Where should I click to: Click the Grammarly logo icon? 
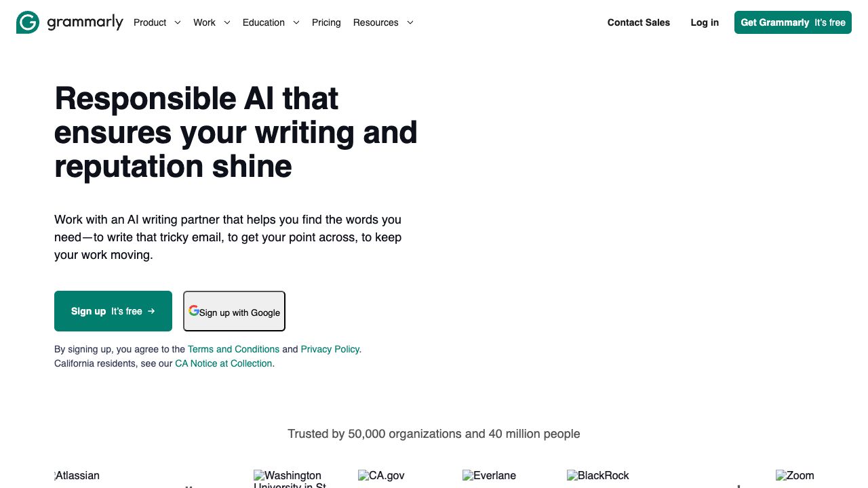[x=26, y=22]
